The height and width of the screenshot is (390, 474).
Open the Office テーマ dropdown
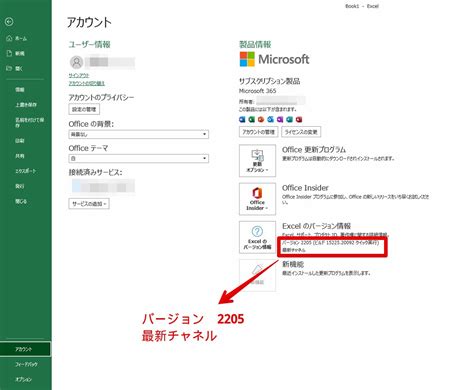tap(139, 158)
